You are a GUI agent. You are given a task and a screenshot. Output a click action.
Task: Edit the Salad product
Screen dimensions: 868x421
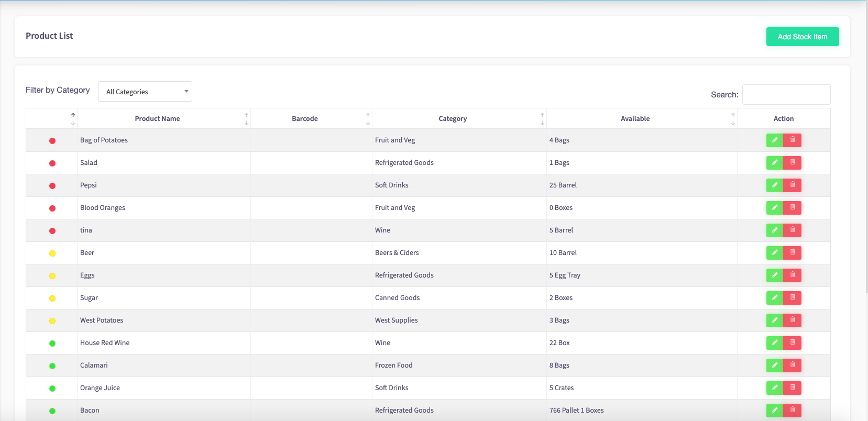[775, 163]
